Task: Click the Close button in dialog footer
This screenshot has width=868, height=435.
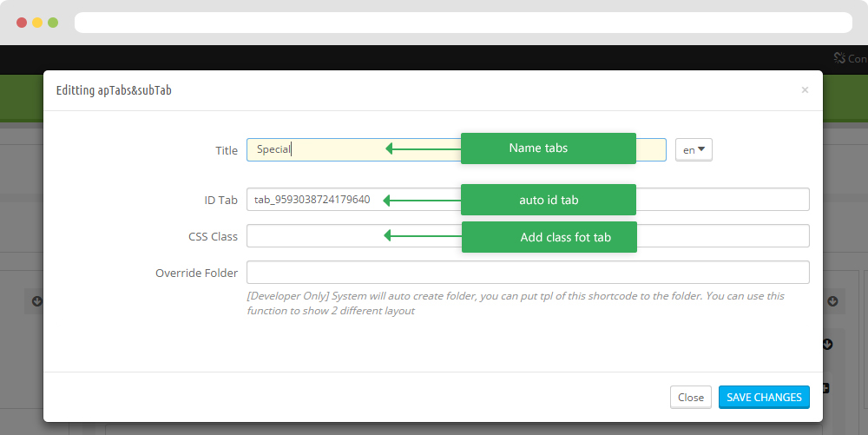Action: [x=691, y=398]
